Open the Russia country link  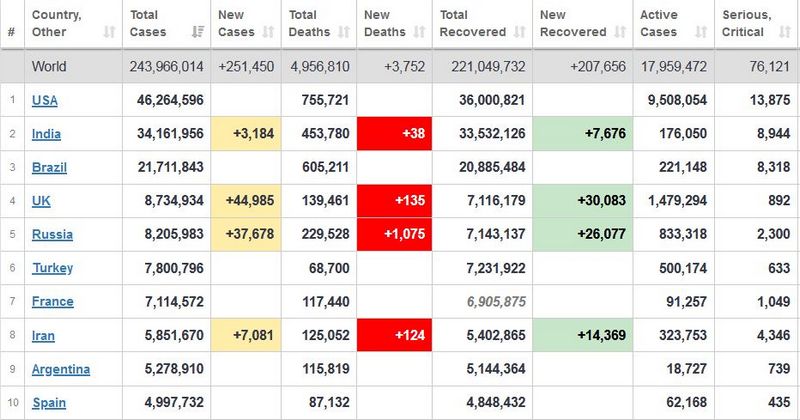(x=52, y=235)
